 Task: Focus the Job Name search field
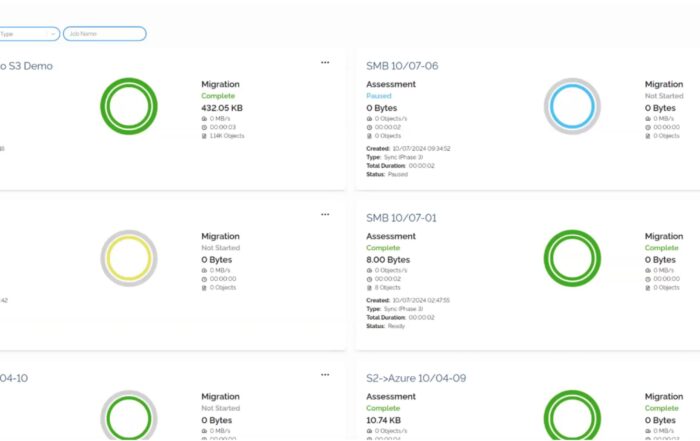coord(104,34)
